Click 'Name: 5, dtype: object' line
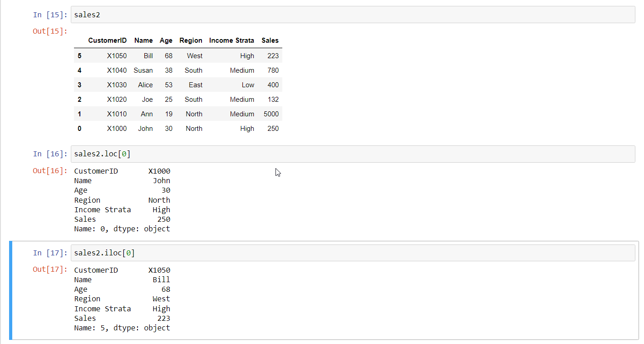644x344 pixels. (x=122, y=328)
